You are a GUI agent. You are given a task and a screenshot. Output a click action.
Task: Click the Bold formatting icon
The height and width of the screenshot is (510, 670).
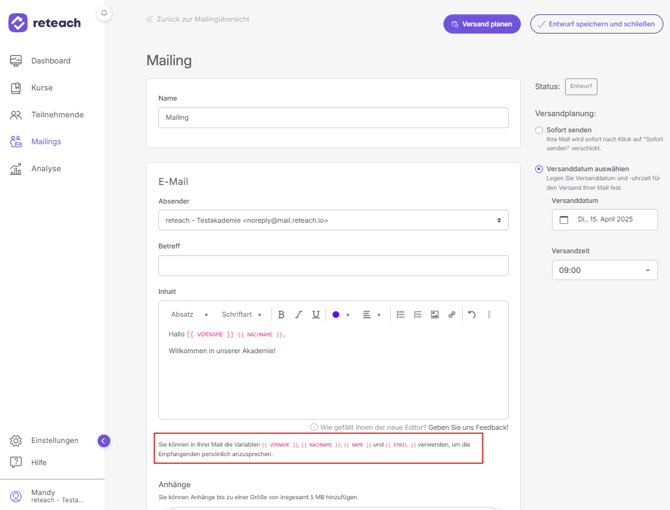coord(281,315)
